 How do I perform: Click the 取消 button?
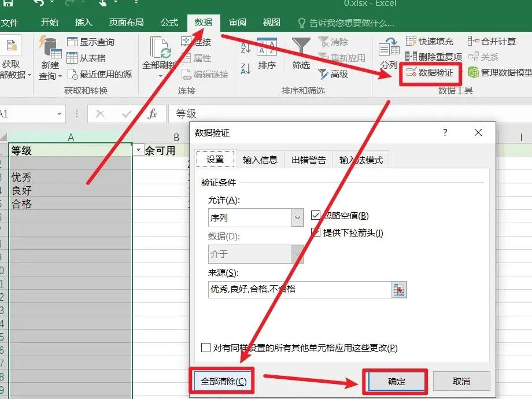point(461,381)
